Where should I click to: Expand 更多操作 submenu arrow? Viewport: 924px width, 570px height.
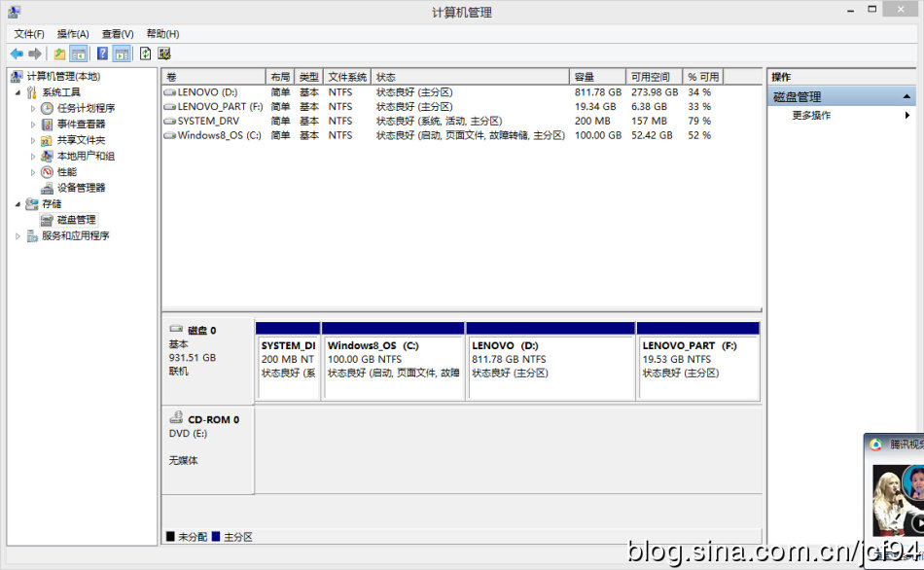coord(907,116)
